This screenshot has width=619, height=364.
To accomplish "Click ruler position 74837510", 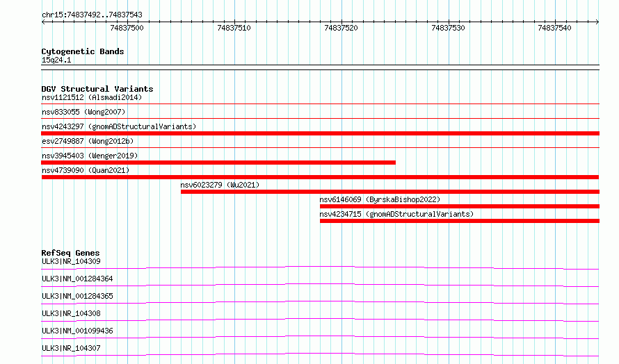I will pos(234,28).
